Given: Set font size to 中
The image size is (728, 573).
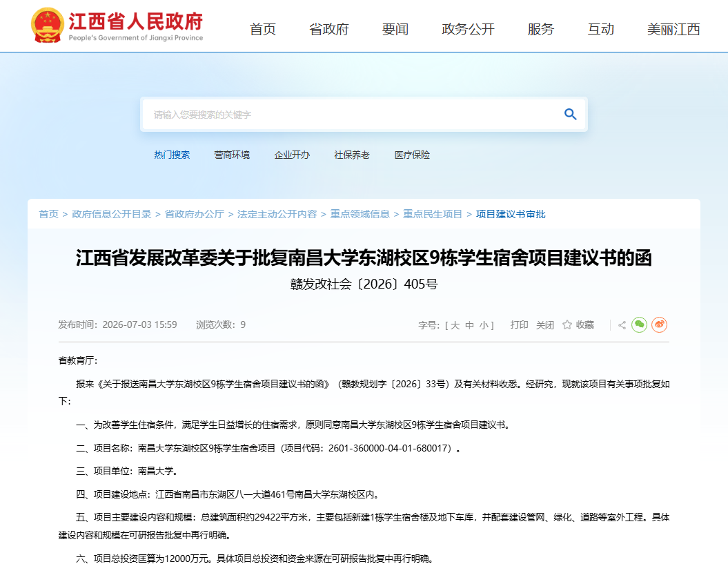Looking at the screenshot, I should point(469,325).
